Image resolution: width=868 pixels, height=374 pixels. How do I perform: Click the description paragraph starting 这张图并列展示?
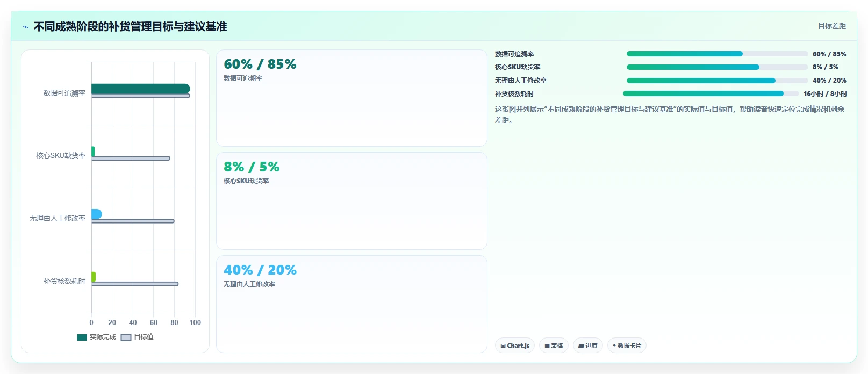(x=670, y=114)
